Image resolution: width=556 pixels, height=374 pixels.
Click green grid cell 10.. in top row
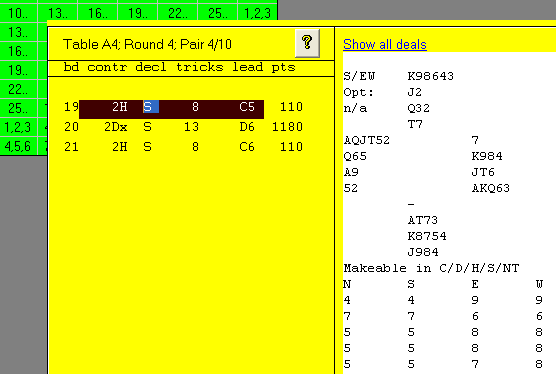(x=18, y=13)
